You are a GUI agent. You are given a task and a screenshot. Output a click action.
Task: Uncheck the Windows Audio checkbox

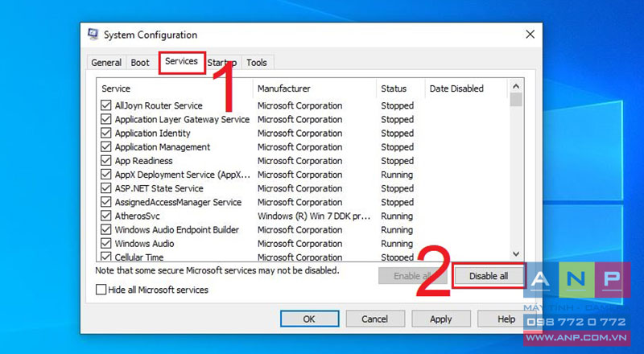[106, 243]
